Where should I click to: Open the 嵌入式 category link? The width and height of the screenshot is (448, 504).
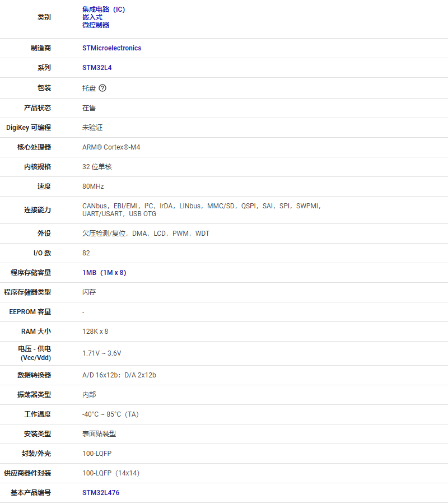point(92,17)
